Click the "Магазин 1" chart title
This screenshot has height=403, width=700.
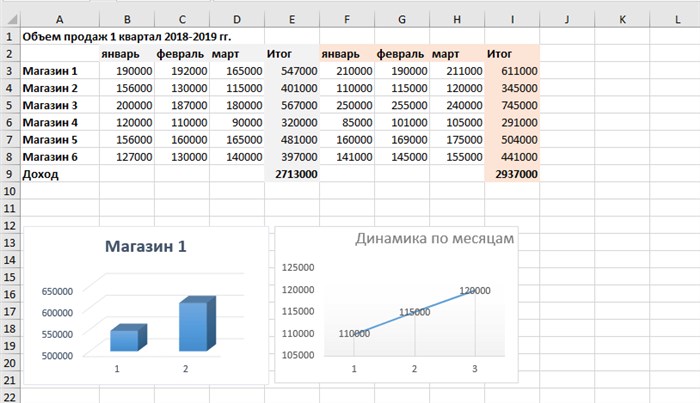[x=146, y=246]
